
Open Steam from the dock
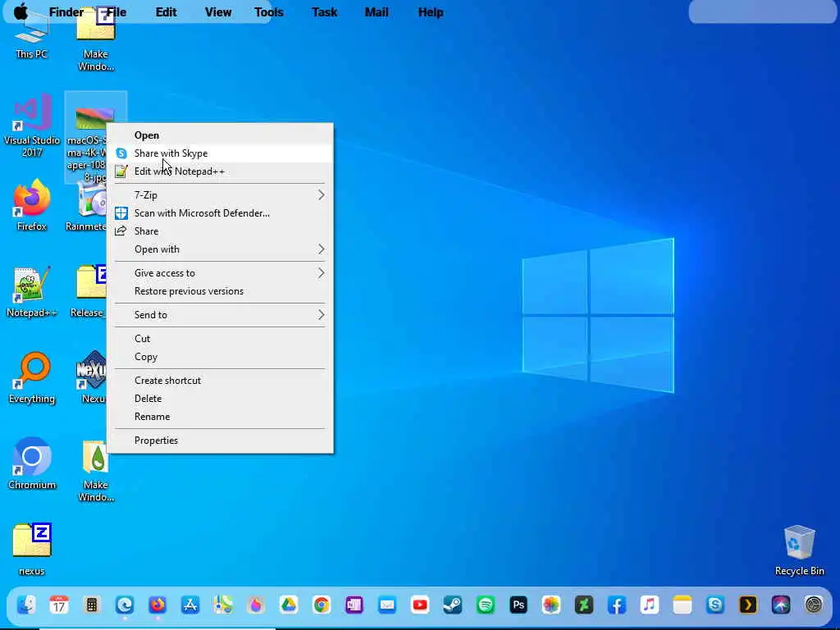pos(453,605)
